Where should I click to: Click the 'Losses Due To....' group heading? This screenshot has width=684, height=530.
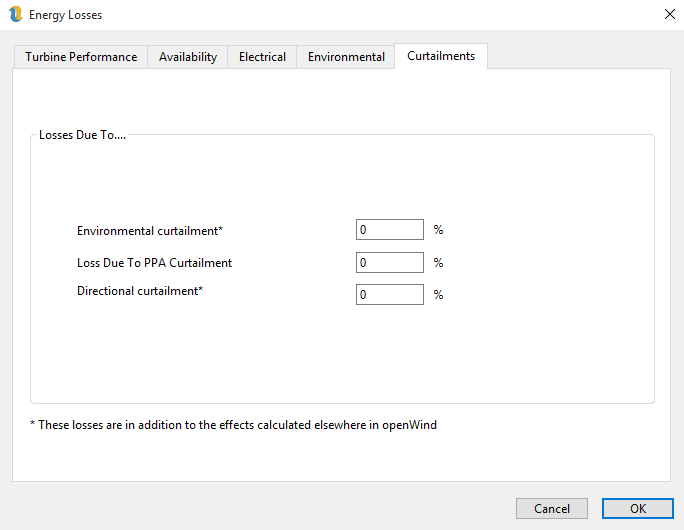click(82, 135)
